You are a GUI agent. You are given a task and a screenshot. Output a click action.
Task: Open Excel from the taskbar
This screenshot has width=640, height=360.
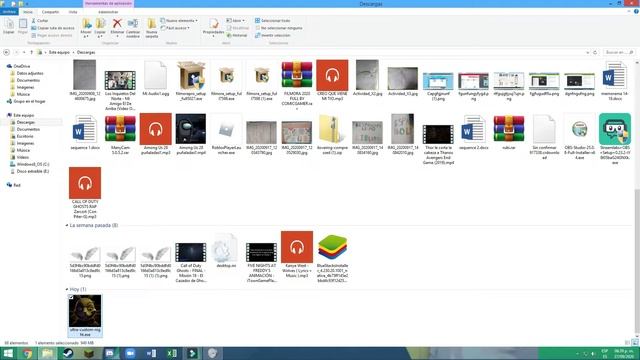pyautogui.click(x=171, y=353)
